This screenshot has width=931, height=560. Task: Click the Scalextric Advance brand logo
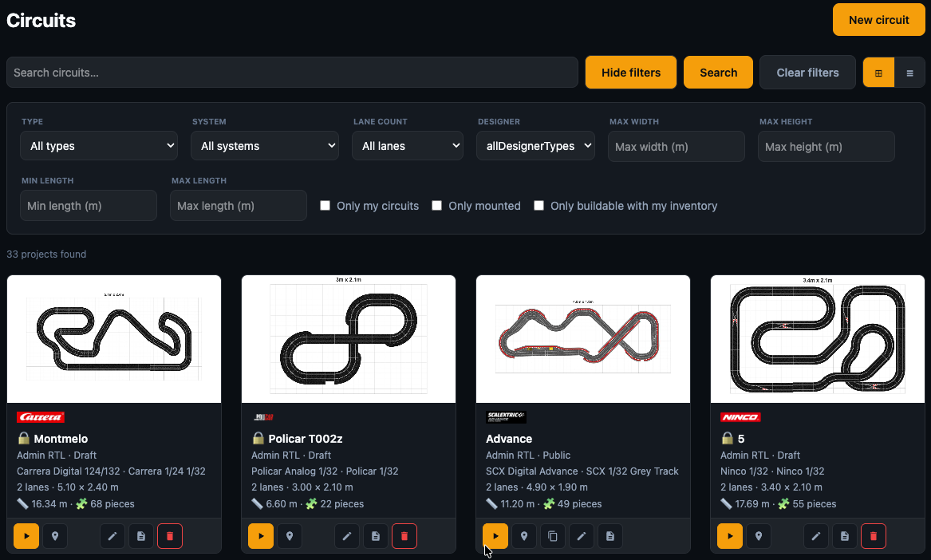[x=506, y=417]
